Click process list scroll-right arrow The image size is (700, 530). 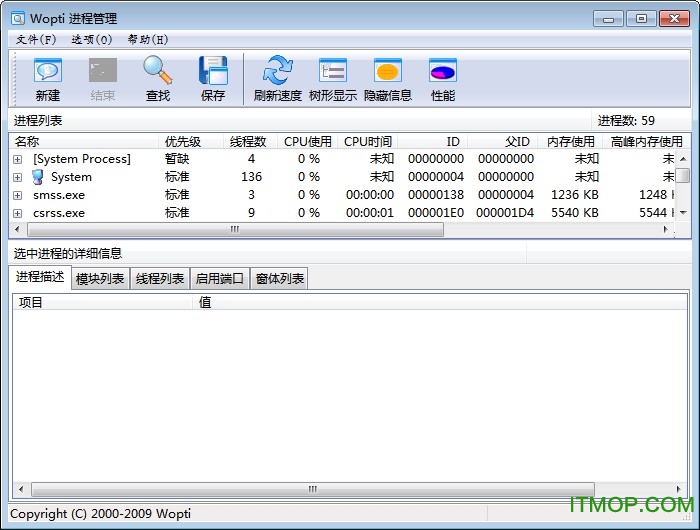(x=666, y=230)
